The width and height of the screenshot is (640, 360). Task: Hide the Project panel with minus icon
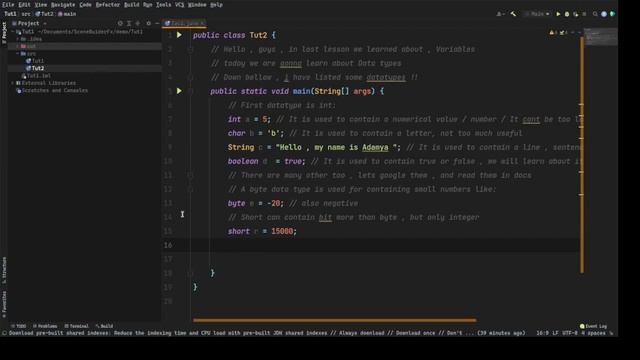point(157,23)
